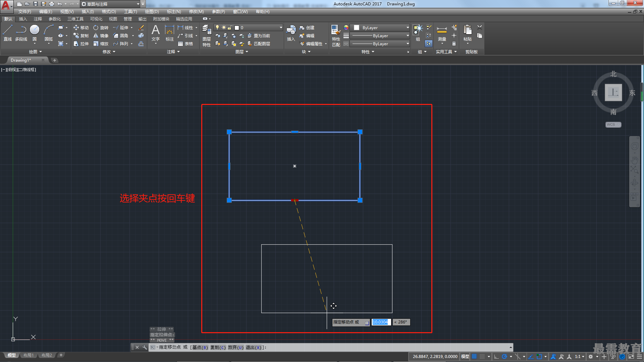
Task: Toggle drawing grid display in status bar
Action: click(x=474, y=357)
